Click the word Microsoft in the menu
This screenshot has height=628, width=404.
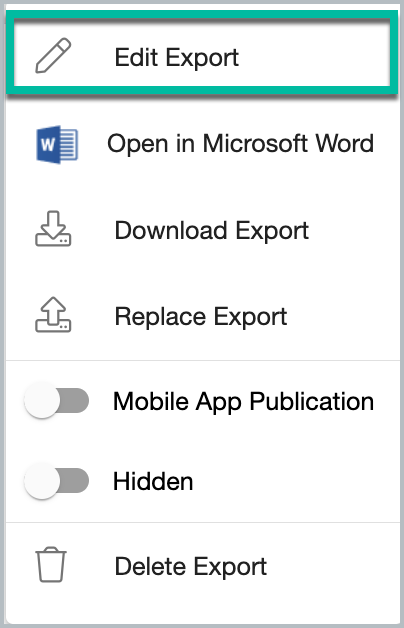pyautogui.click(x=255, y=143)
